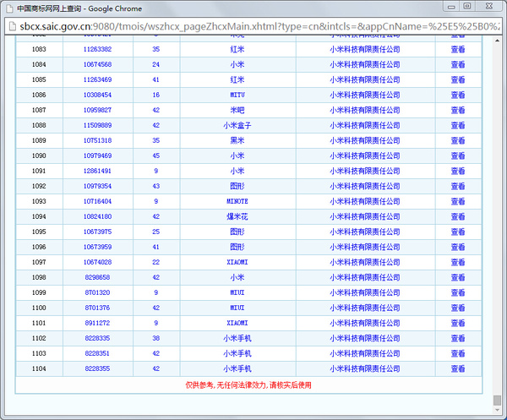This screenshot has width=507, height=420.
Task: Maximize the Chrome window
Action: pos(467,6)
